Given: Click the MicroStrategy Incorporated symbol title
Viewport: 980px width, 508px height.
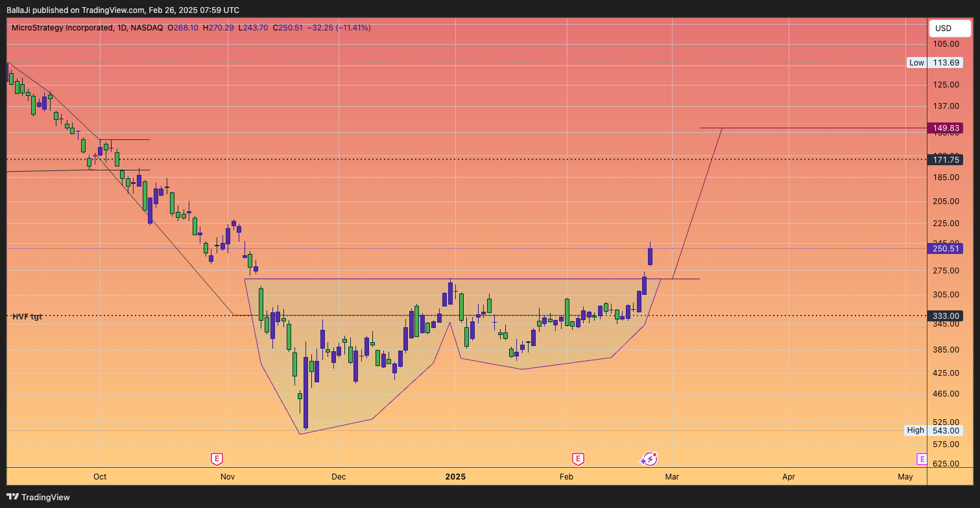Looking at the screenshot, I should click(x=64, y=28).
